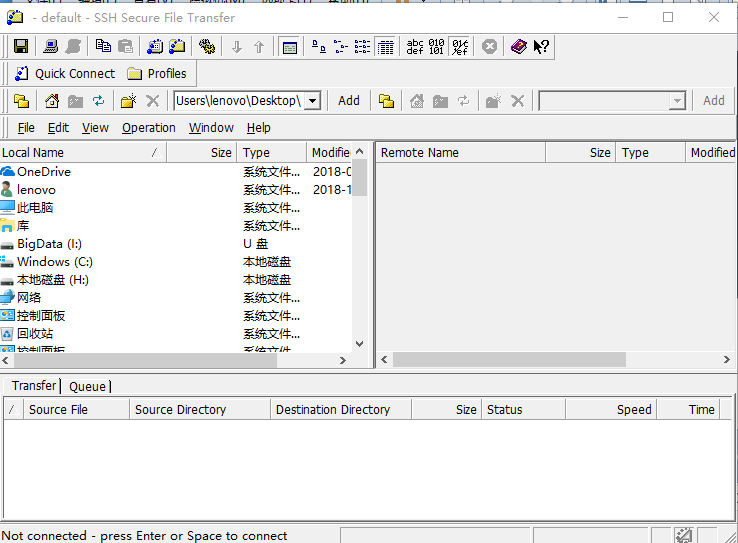The width and height of the screenshot is (738, 543).
Task: Open the Operation menu
Action: click(x=149, y=128)
